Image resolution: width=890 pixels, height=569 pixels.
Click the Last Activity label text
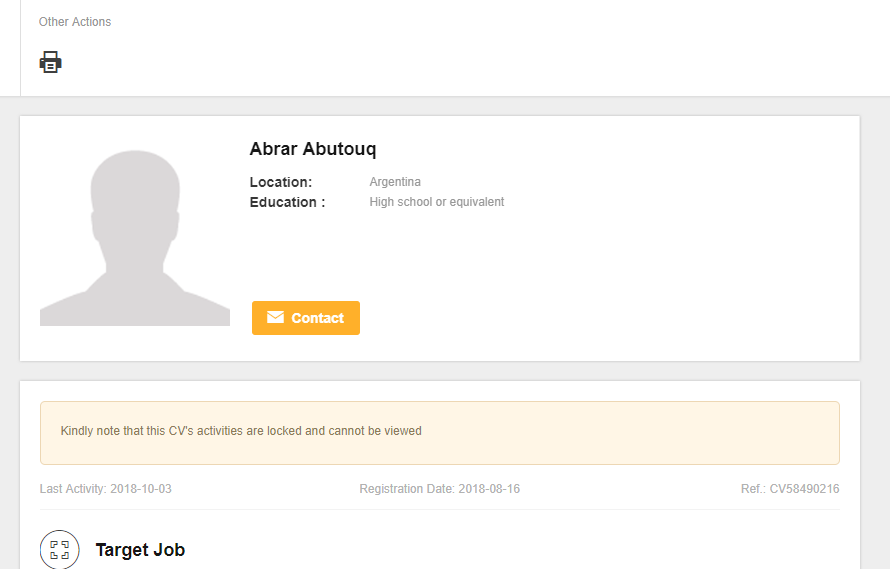click(73, 489)
